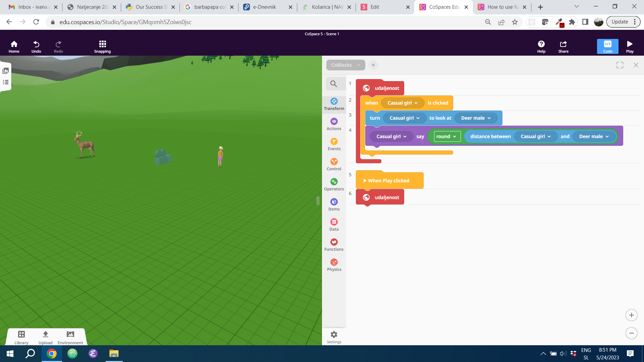Open the Operators blocks category
Screen dimensions: 644x362
pos(334,184)
